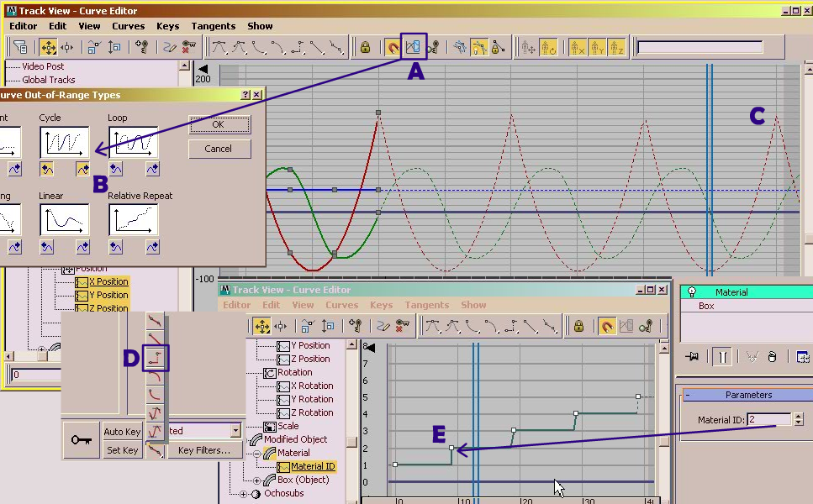This screenshot has width=813, height=504.
Task: Set tangents to Step in main toolbar
Action: [298, 48]
